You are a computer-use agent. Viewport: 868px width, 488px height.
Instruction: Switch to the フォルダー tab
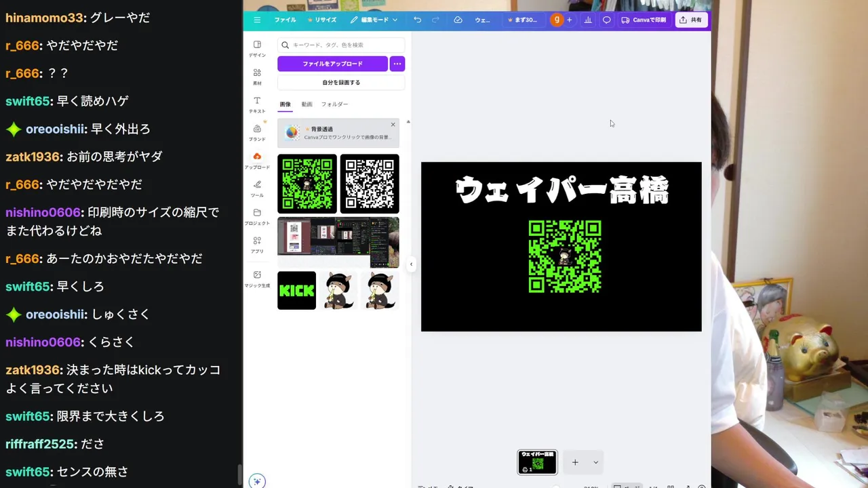[334, 104]
